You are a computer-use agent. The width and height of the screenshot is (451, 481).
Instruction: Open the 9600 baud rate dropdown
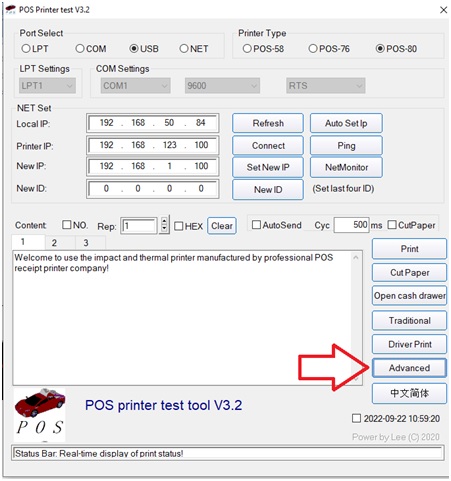pyautogui.click(x=222, y=86)
